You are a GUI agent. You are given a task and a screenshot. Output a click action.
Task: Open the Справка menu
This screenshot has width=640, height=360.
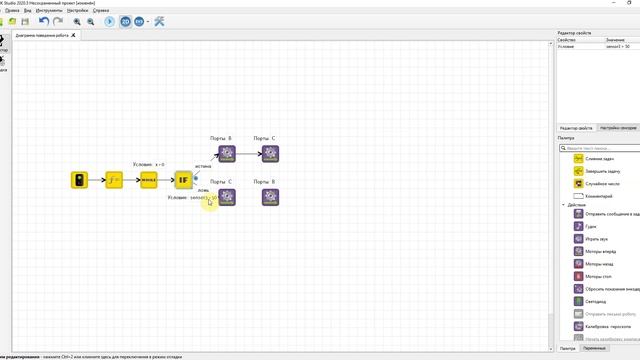[x=101, y=10]
